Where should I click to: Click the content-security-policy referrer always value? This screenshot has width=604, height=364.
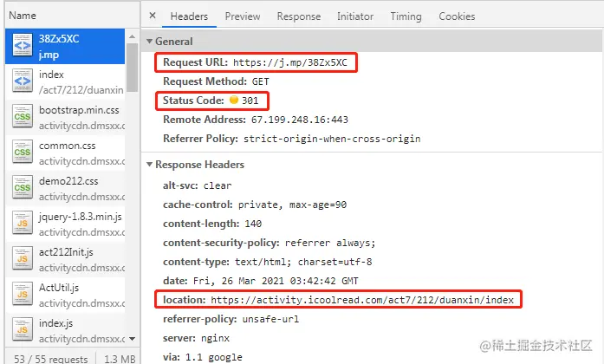(x=330, y=243)
